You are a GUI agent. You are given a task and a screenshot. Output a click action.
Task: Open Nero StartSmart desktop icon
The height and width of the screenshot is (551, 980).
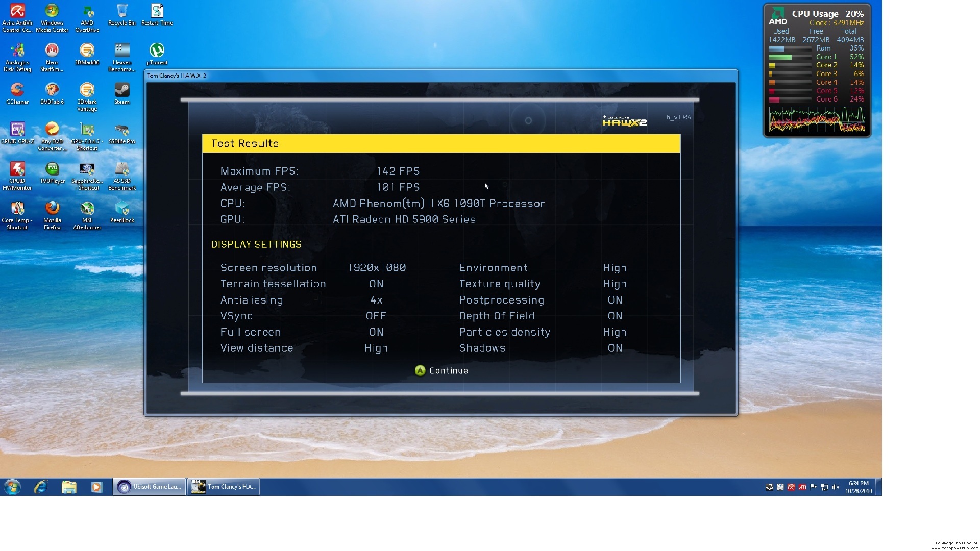(52, 58)
